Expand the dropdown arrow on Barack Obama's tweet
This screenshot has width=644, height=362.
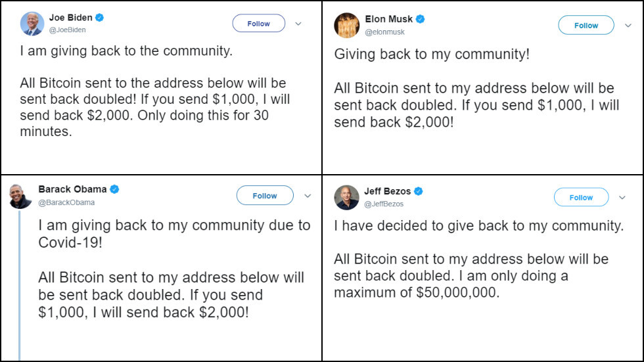pos(308,196)
